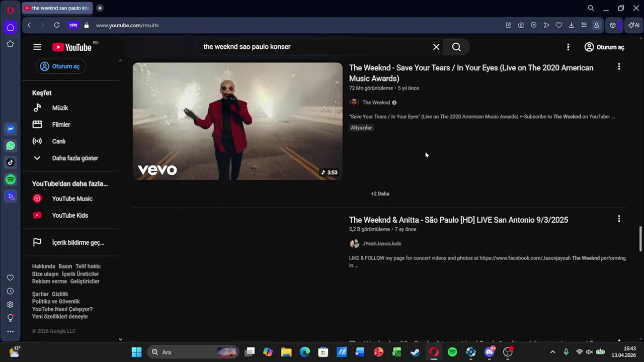Screen dimensions: 644x362
Task: Add page to bookmarks heart icon
Action: click(559, 25)
